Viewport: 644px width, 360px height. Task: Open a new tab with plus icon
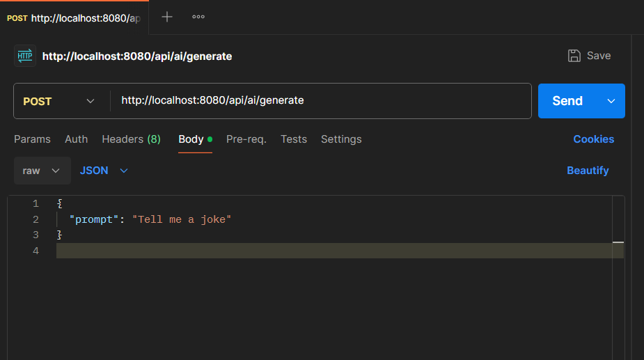point(167,17)
